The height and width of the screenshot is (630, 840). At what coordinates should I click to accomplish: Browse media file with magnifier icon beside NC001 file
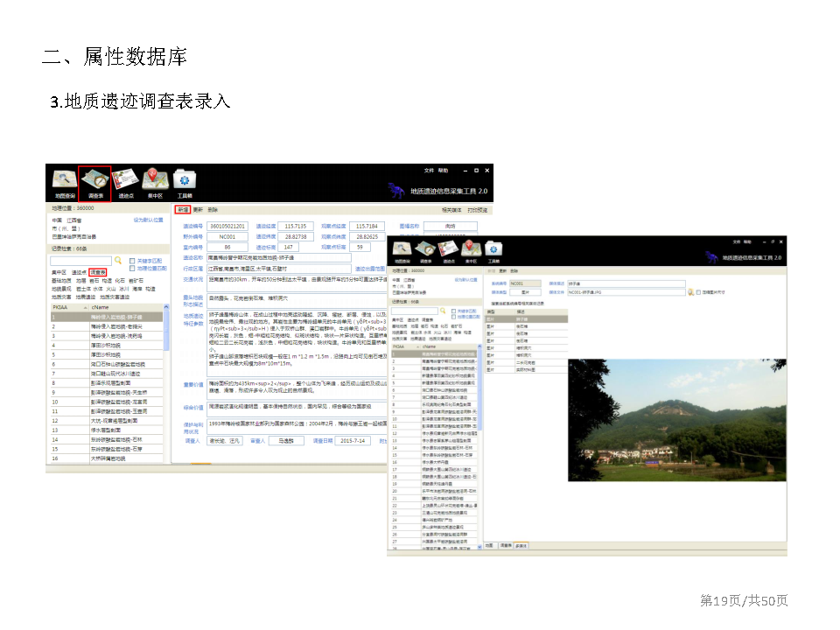[690, 292]
